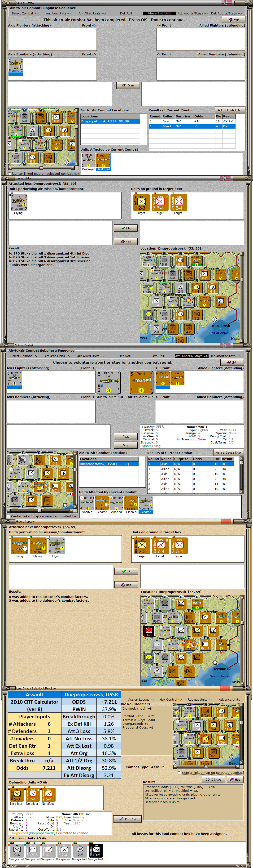Click 'Retreat Units =>' step in Land Combat
Image resolution: width=253 pixels, height=868 pixels.
click(200, 699)
